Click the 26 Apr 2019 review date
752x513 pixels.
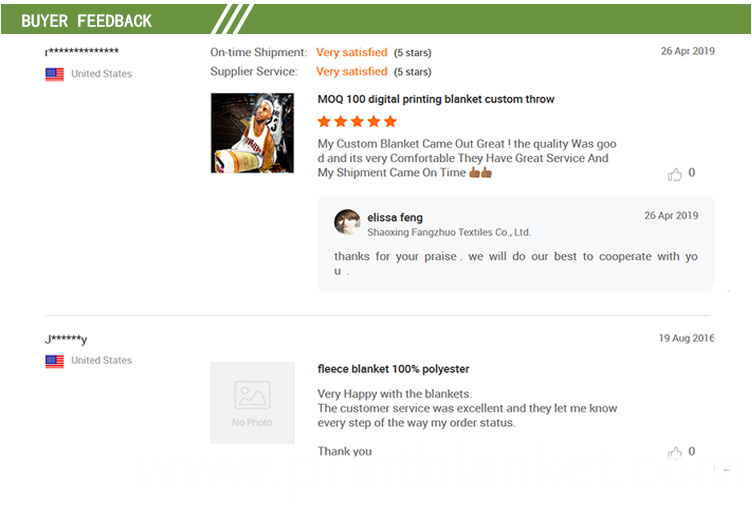click(688, 51)
